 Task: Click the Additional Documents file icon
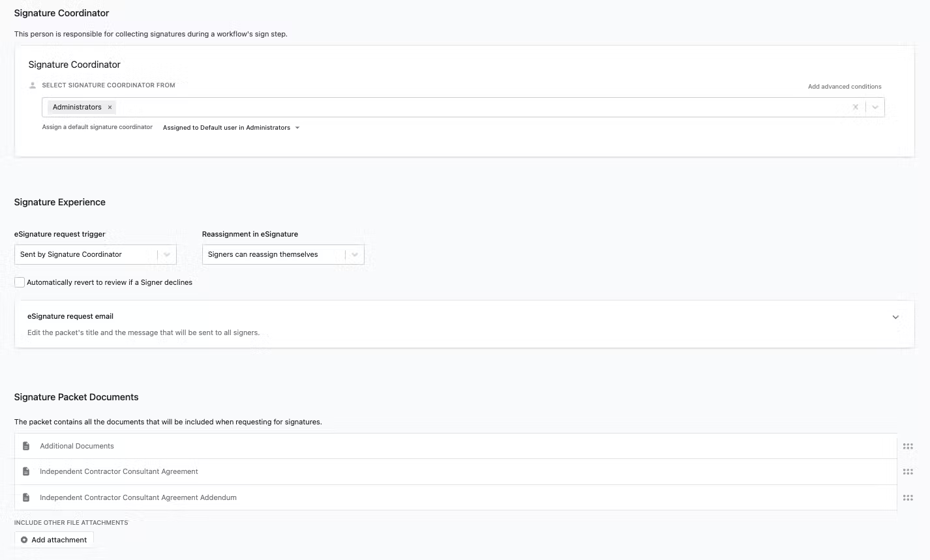[26, 446]
